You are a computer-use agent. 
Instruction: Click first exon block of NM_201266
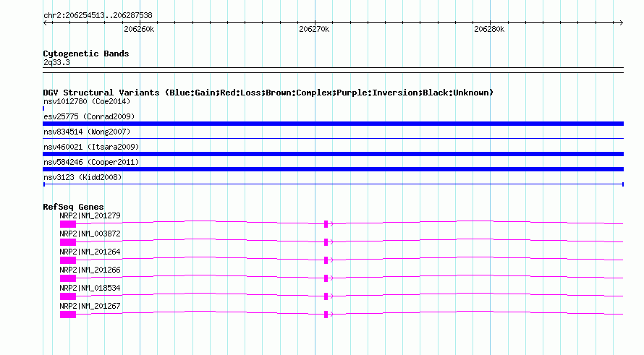click(x=68, y=278)
